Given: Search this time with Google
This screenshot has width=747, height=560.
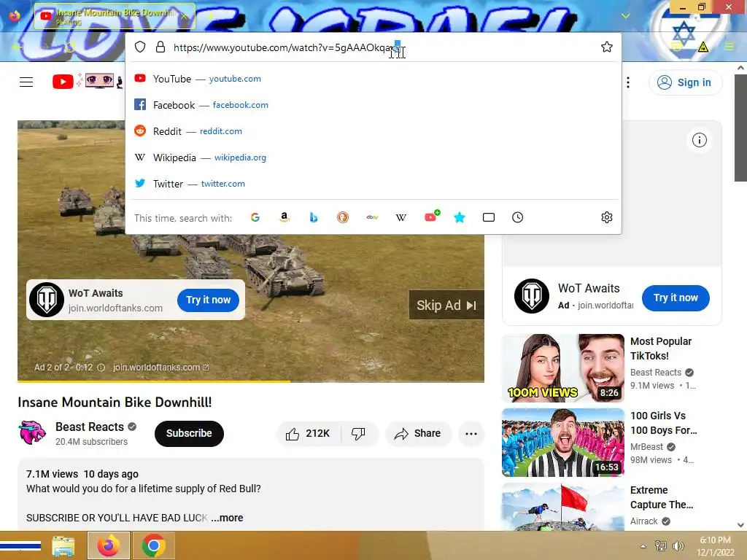Looking at the screenshot, I should [x=255, y=217].
